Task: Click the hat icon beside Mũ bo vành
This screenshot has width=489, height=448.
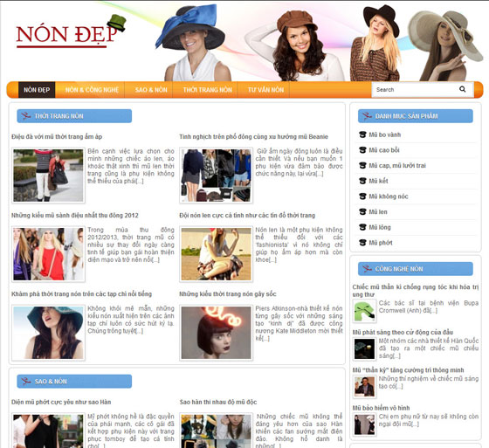Action: click(362, 134)
